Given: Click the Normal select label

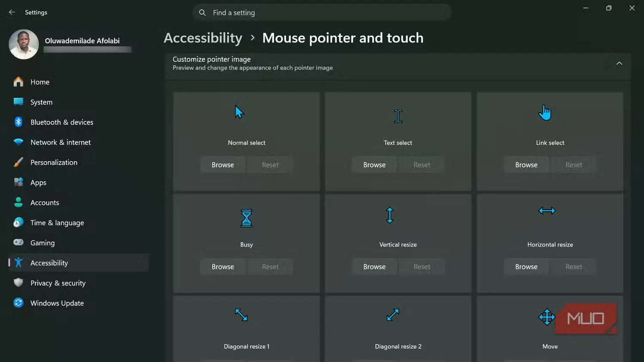Looking at the screenshot, I should (x=246, y=143).
